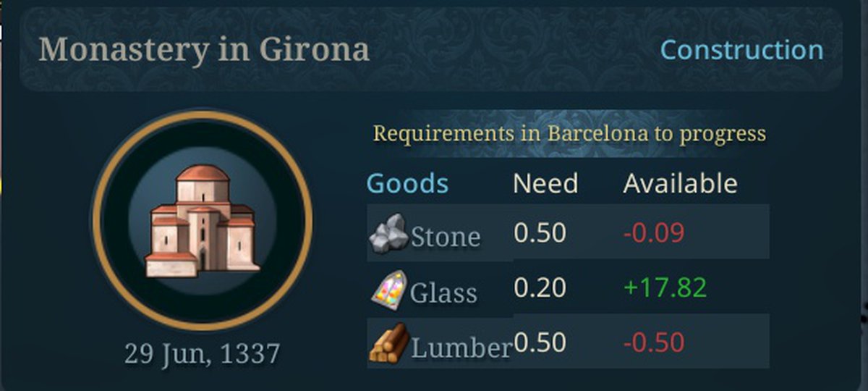This screenshot has height=391, width=868.
Task: Click the Monastery building icon
Action: [202, 221]
